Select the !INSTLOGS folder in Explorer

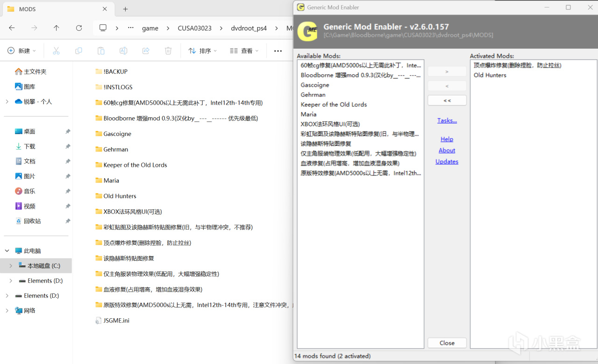click(114, 87)
